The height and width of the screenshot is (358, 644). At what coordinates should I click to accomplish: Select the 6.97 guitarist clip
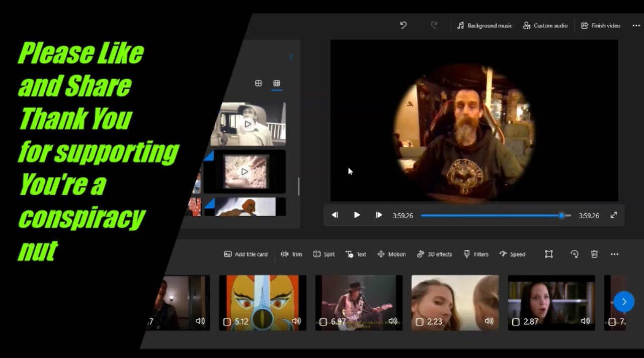pyautogui.click(x=359, y=303)
